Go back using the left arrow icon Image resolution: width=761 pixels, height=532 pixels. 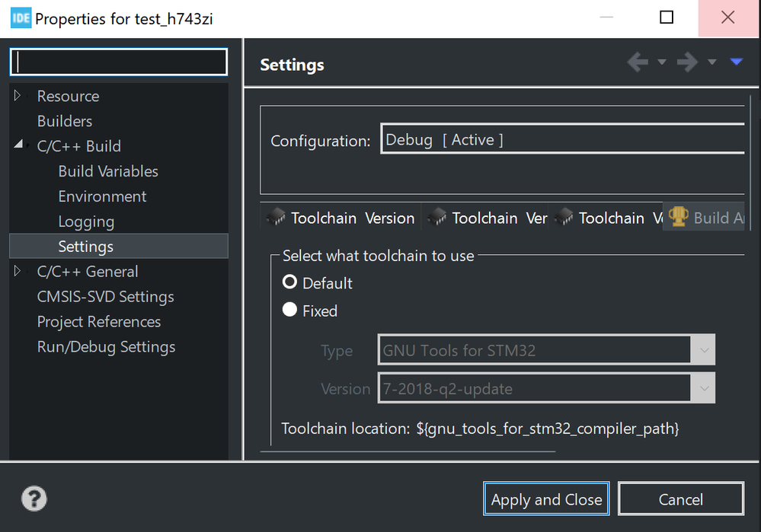pyautogui.click(x=638, y=62)
